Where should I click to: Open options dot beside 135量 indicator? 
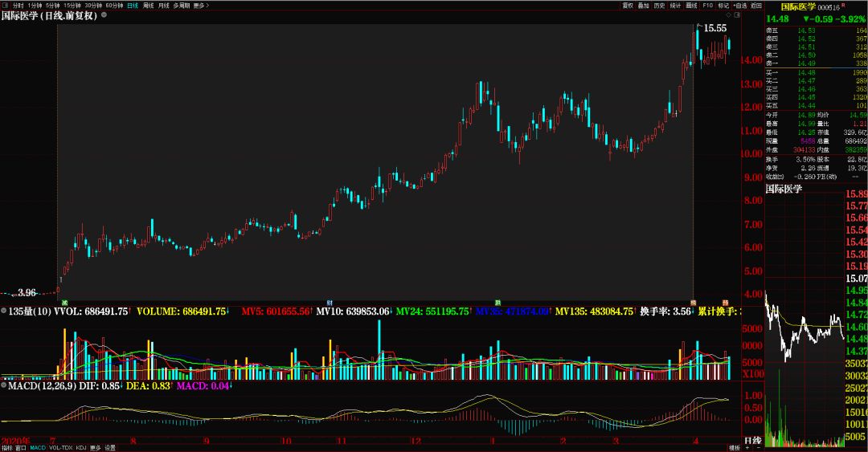[4, 311]
